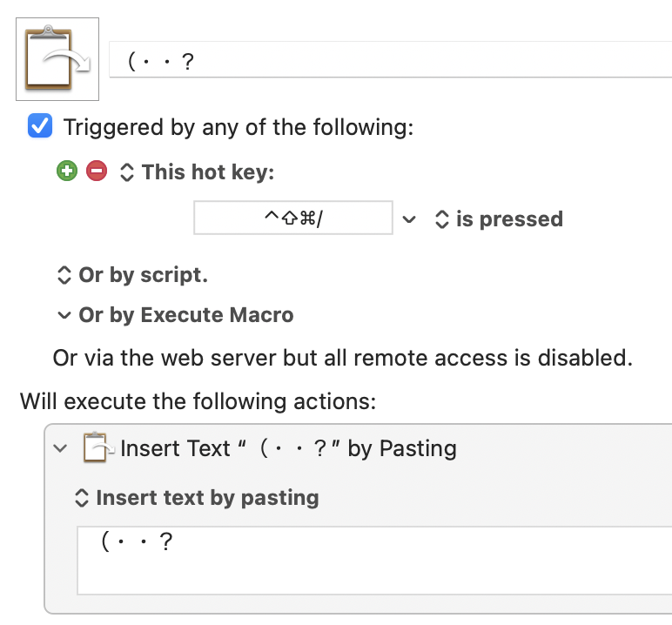Screen dimensions: 672x625
Task: Click the up-down arrows beside 'is pressed'
Action: pyautogui.click(x=442, y=219)
